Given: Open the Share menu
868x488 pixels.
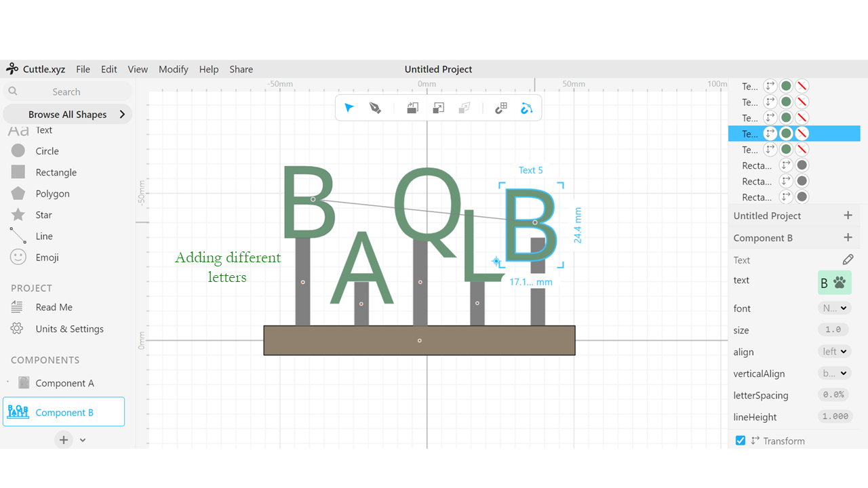Looking at the screenshot, I should 241,69.
